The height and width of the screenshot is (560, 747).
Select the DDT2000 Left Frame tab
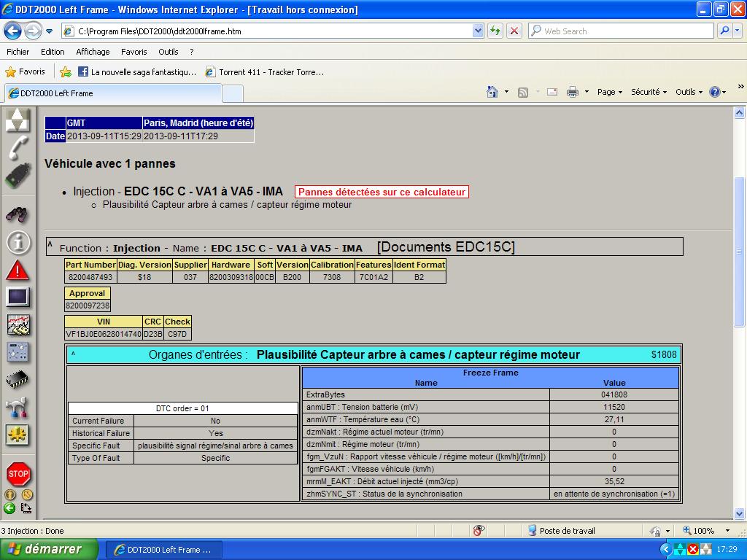pyautogui.click(x=113, y=93)
